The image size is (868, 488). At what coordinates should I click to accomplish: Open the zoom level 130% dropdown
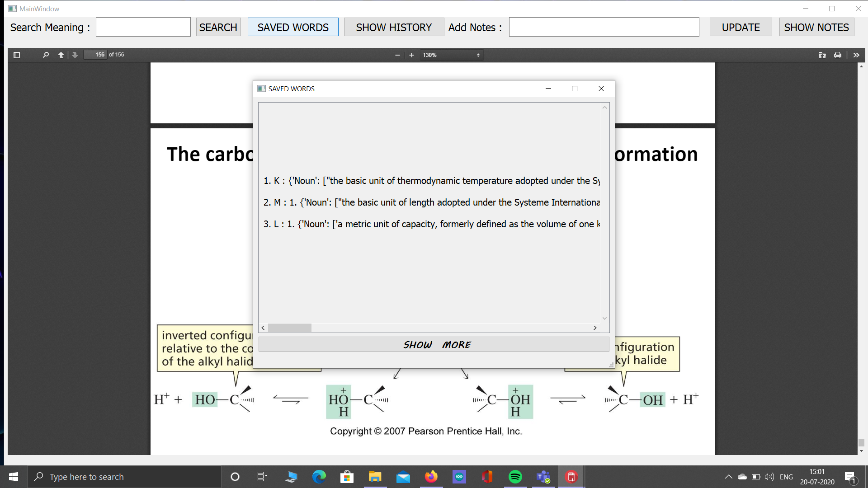click(451, 55)
